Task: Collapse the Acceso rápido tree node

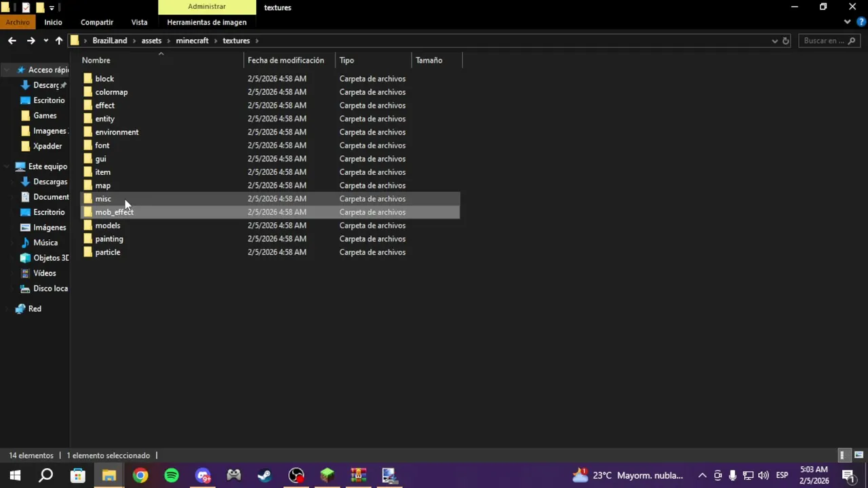Action: [7, 70]
